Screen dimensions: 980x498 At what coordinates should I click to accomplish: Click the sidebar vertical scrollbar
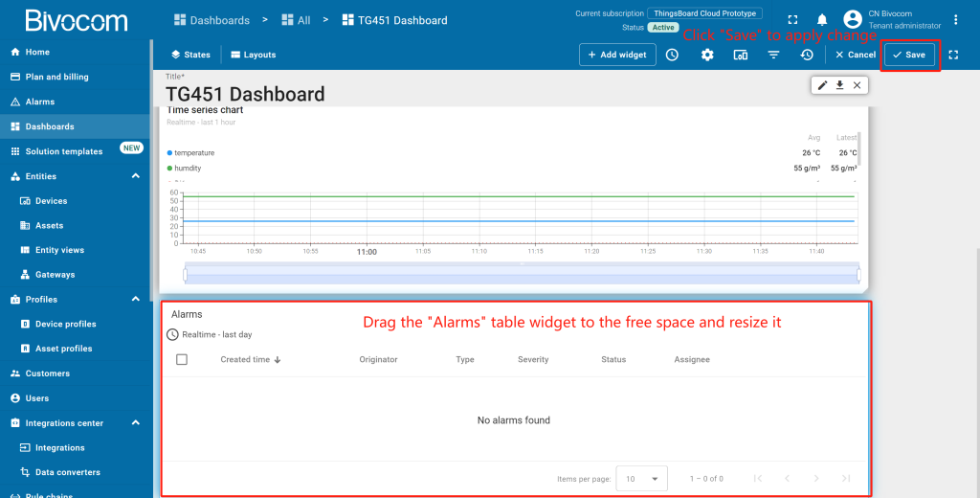151,169
